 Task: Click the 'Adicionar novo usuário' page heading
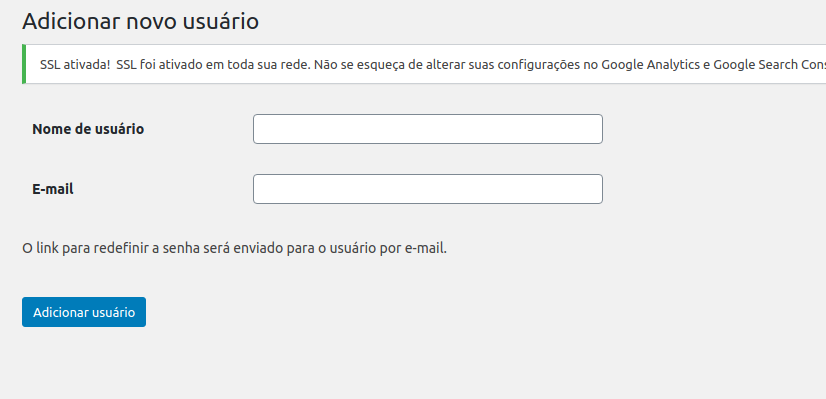click(140, 22)
